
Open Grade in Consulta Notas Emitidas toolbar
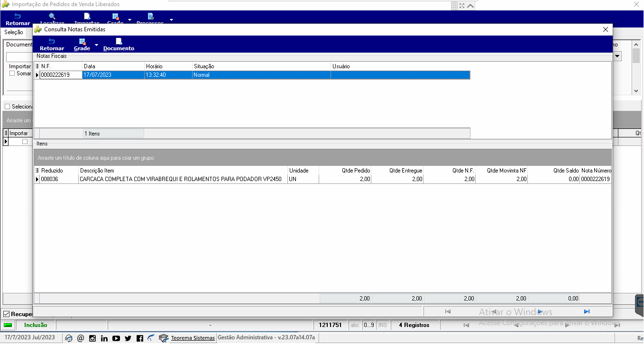point(82,45)
